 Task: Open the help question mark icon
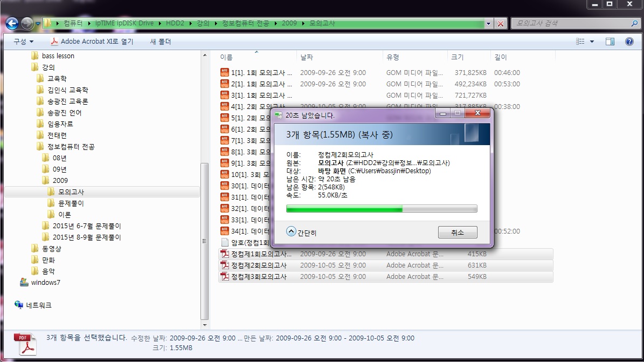pyautogui.click(x=629, y=42)
